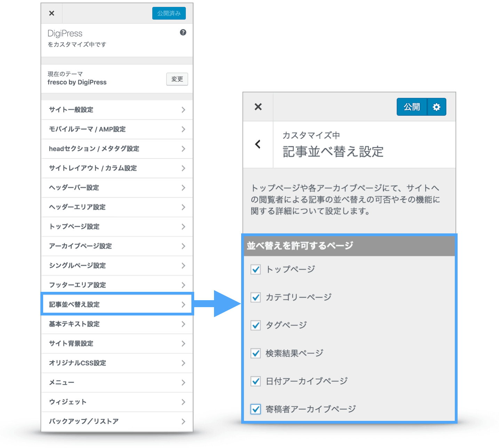Image resolution: width=499 pixels, height=448 pixels.
Task: Close the left customizer panel with X
Action: pyautogui.click(x=52, y=13)
